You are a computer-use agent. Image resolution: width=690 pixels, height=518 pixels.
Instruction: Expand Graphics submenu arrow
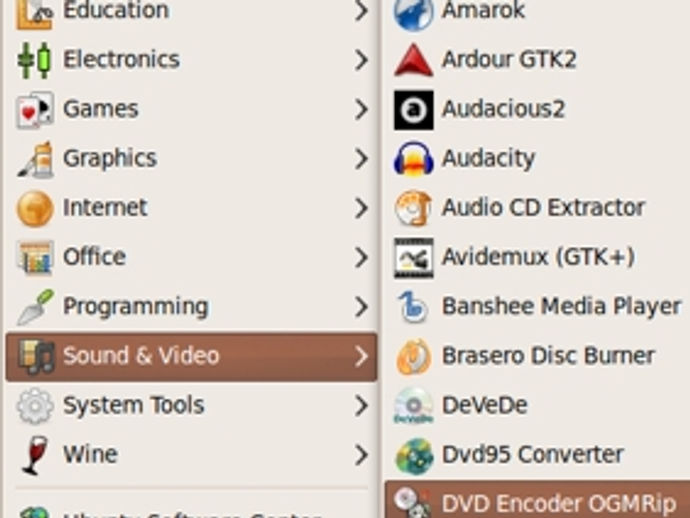(x=361, y=158)
